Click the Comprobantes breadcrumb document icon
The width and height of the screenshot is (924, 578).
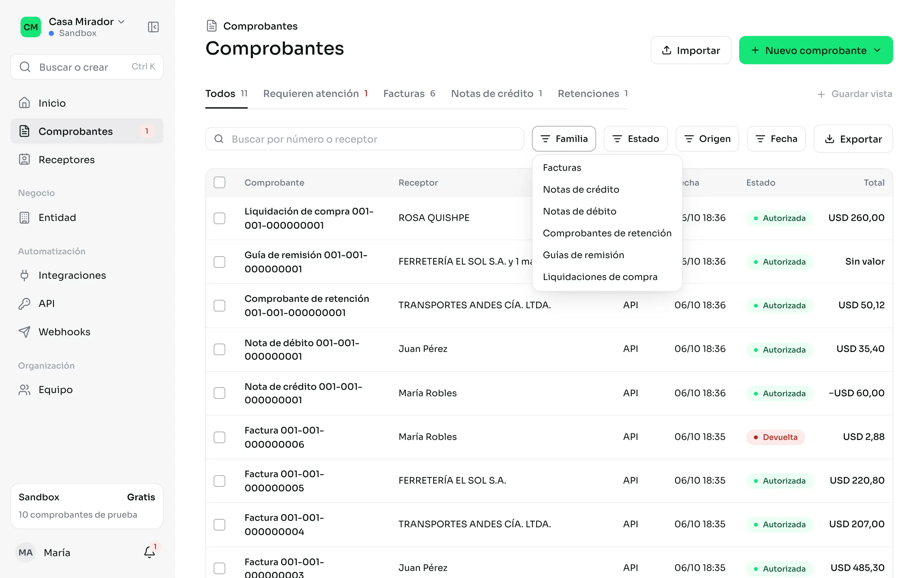click(x=211, y=26)
